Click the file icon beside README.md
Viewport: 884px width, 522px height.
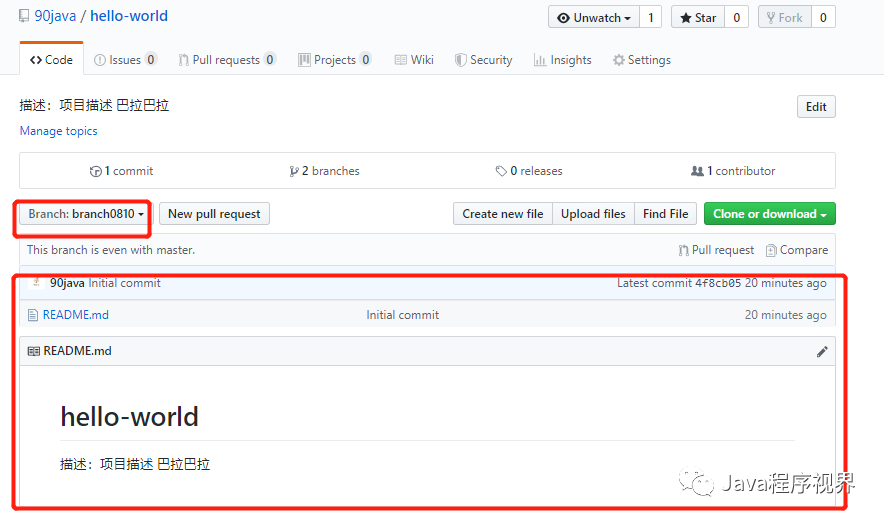pyautogui.click(x=33, y=315)
